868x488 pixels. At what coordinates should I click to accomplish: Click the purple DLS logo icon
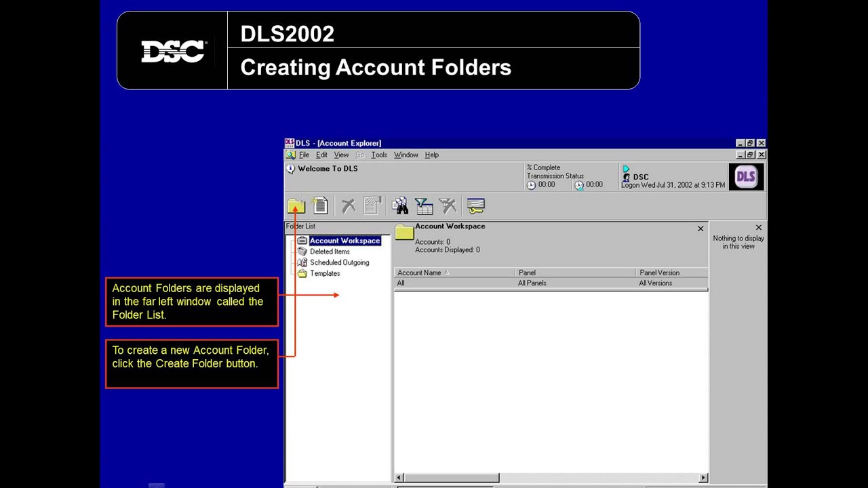click(x=746, y=177)
